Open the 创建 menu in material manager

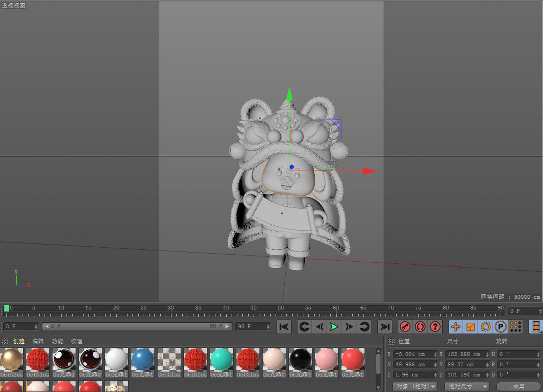pyautogui.click(x=19, y=341)
